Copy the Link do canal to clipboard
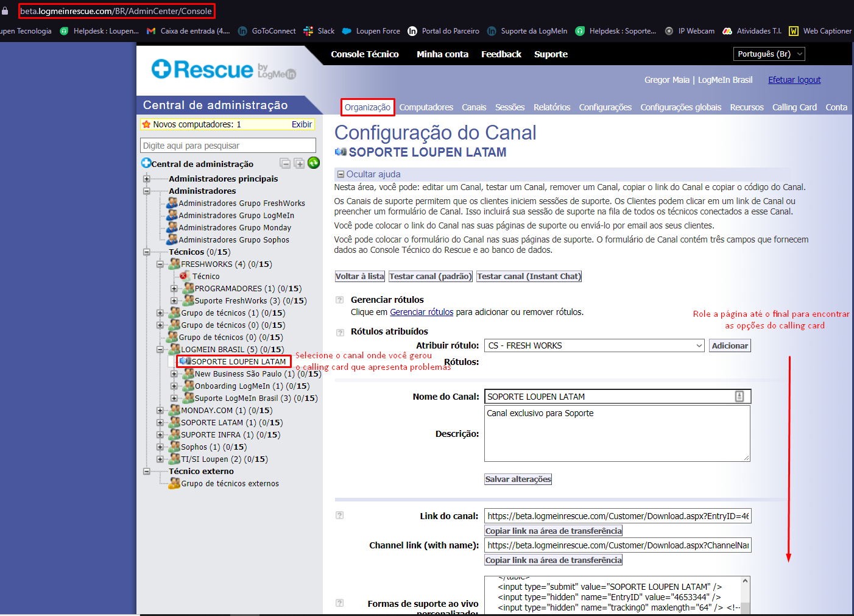Image resolution: width=854 pixels, height=616 pixels. click(x=554, y=531)
